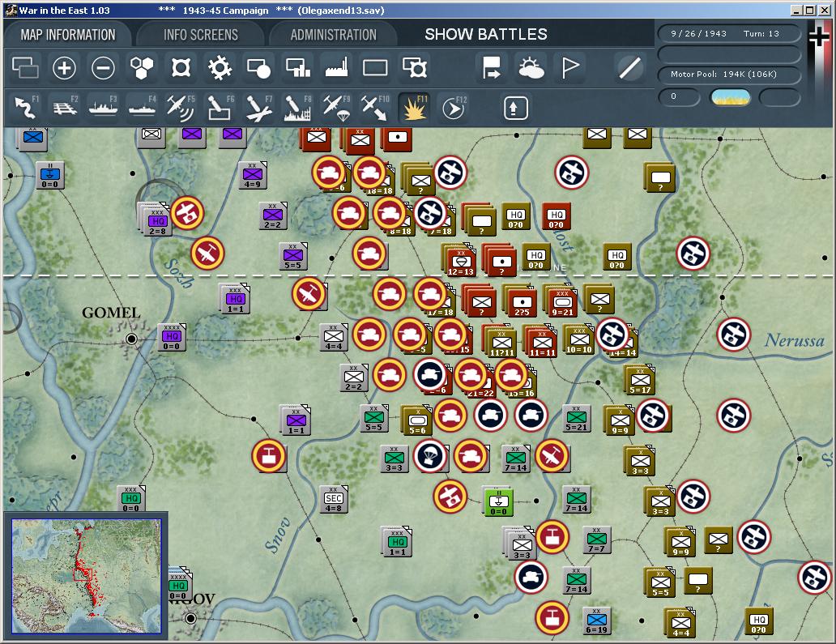Screen dimensions: 836x644
Task: Select the tan infantry stack 10=10
Action: [579, 339]
